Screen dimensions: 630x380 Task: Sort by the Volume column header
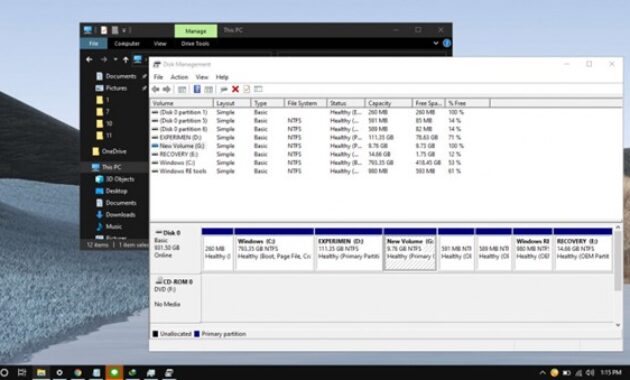pyautogui.click(x=182, y=103)
